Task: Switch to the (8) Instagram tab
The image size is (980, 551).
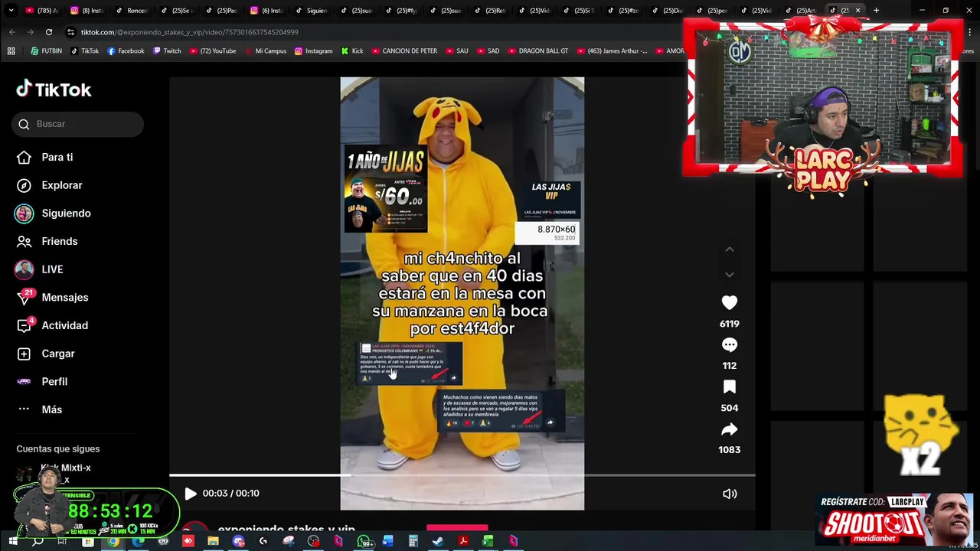Action: click(87, 10)
